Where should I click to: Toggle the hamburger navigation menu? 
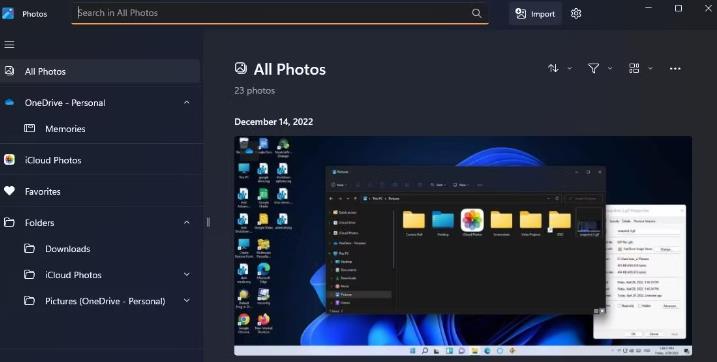coord(9,44)
